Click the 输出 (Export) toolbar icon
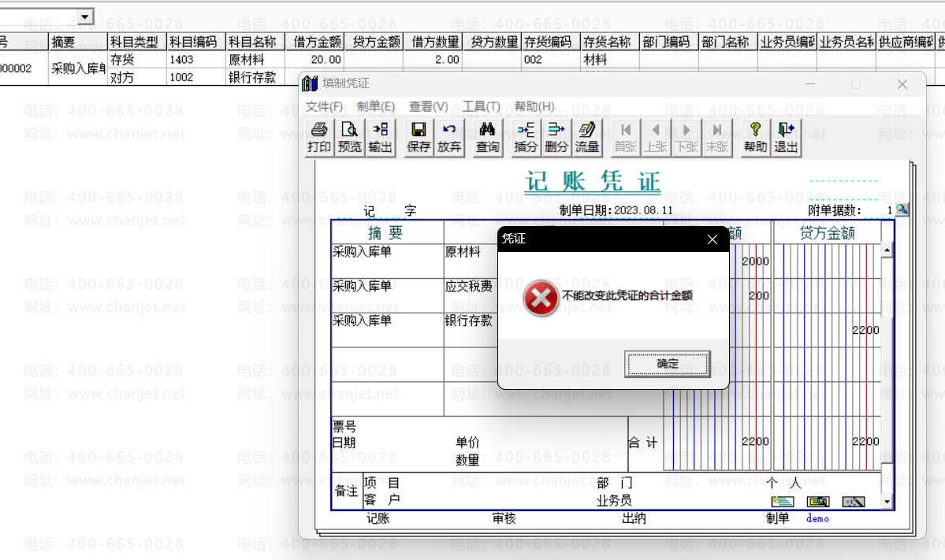The height and width of the screenshot is (560, 945). 381,137
